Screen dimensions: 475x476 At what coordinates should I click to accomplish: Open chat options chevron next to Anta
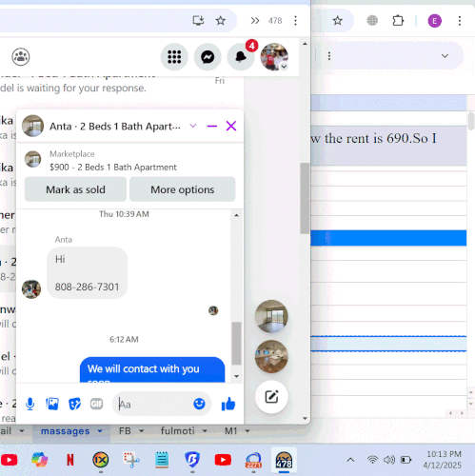(x=193, y=126)
